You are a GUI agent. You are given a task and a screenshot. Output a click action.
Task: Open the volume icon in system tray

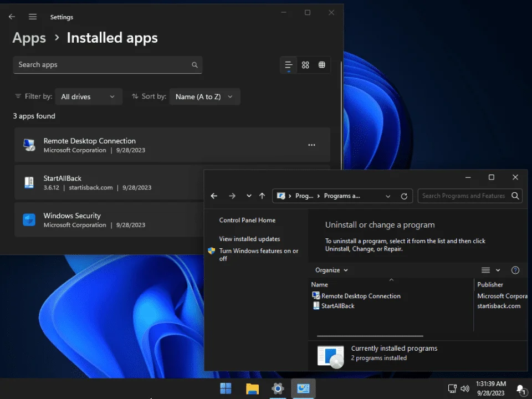pos(465,388)
